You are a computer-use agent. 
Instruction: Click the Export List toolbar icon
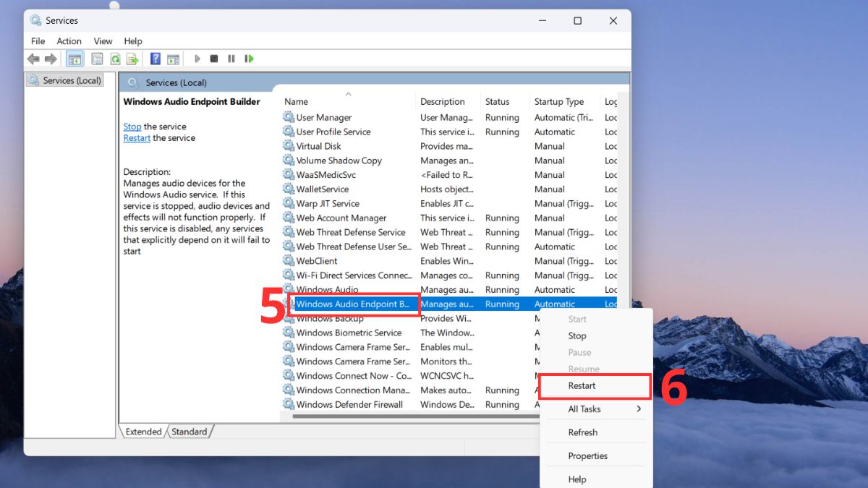[132, 59]
